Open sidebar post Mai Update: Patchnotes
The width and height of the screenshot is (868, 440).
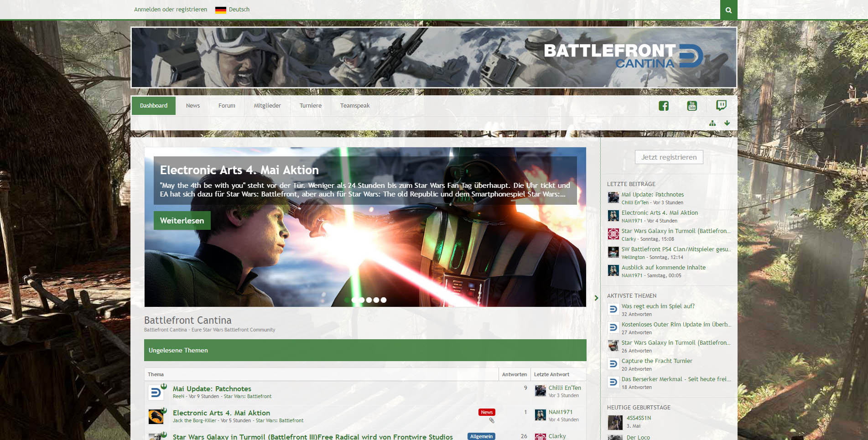point(653,195)
